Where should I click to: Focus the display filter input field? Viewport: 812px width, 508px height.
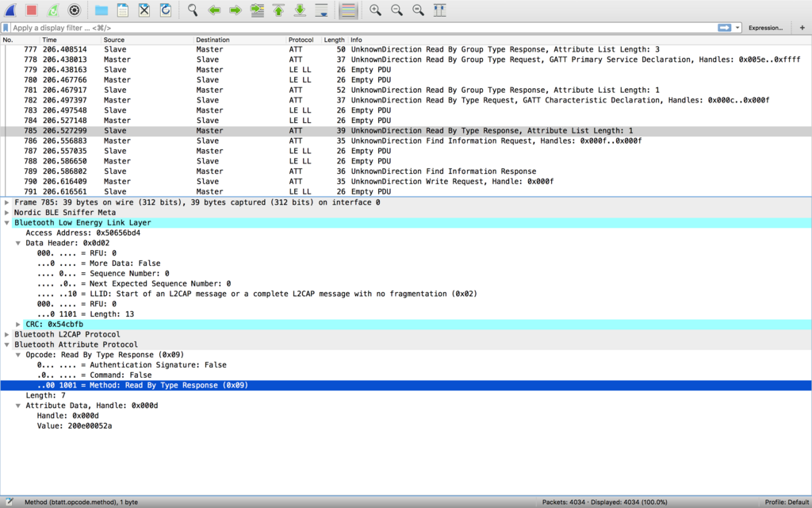(362, 28)
